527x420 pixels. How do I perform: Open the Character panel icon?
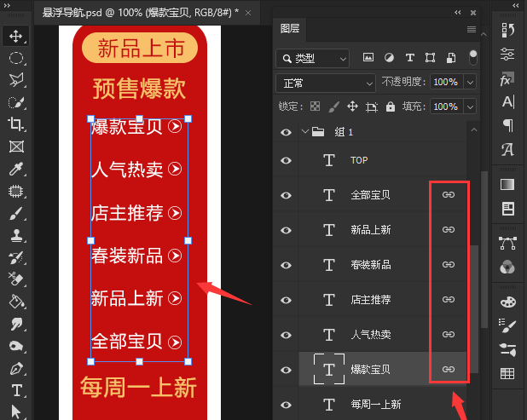(508, 101)
